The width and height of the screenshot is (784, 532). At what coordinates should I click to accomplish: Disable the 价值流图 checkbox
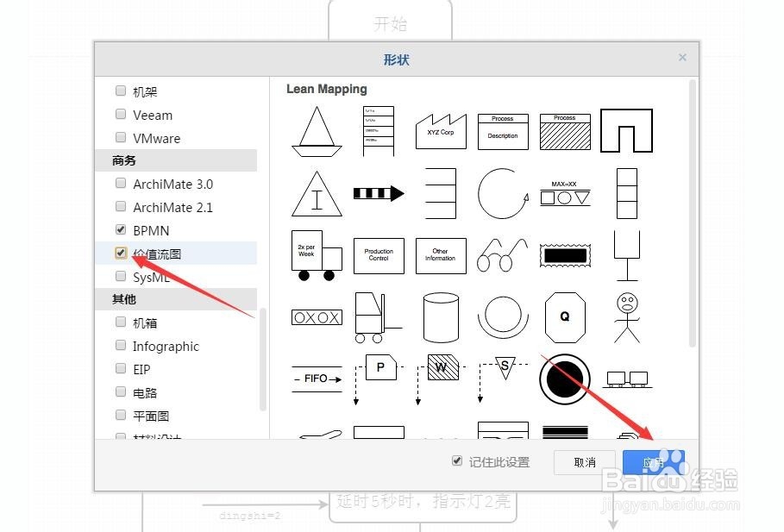point(120,253)
